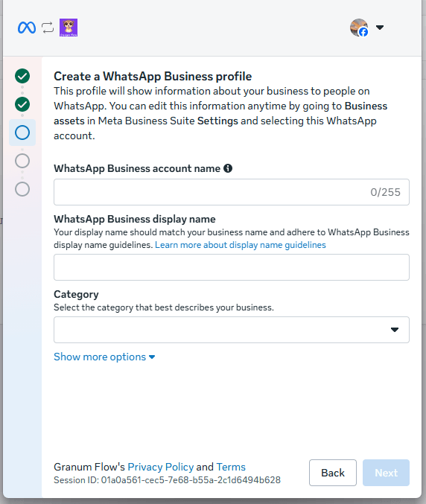Focus the WhatsApp Business display name field

(232, 267)
